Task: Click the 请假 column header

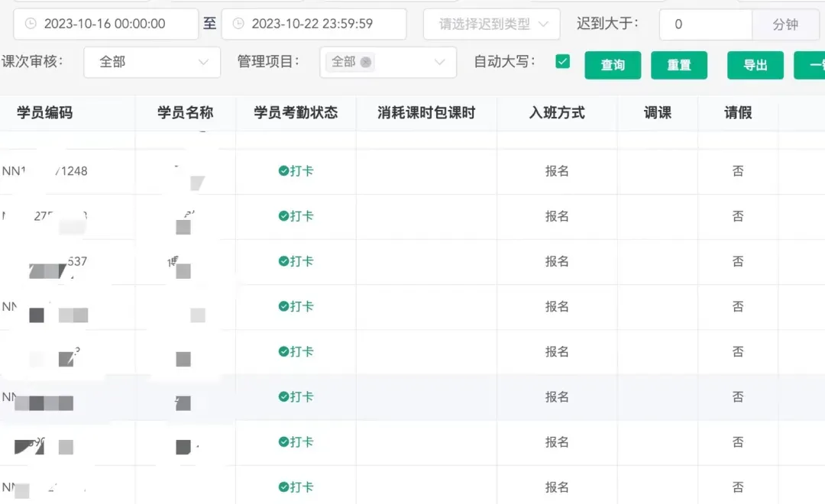Action: 738,113
